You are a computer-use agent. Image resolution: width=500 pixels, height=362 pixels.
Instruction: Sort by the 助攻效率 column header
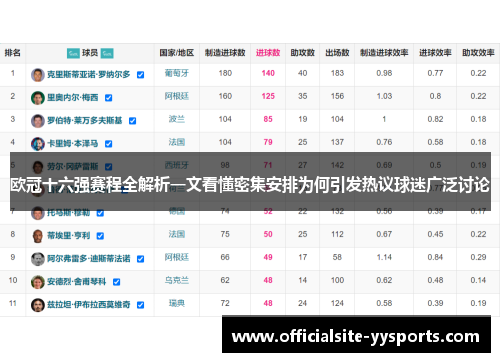(478, 53)
